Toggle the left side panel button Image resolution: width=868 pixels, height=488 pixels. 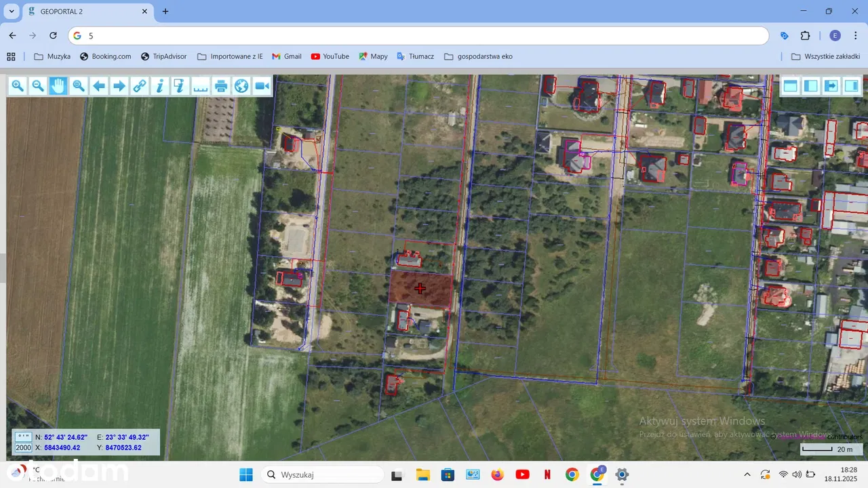pyautogui.click(x=810, y=85)
